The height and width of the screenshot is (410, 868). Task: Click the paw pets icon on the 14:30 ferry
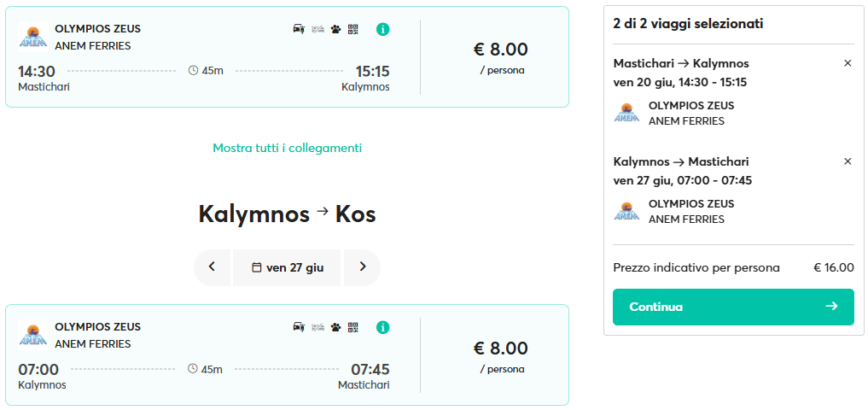coord(335,29)
